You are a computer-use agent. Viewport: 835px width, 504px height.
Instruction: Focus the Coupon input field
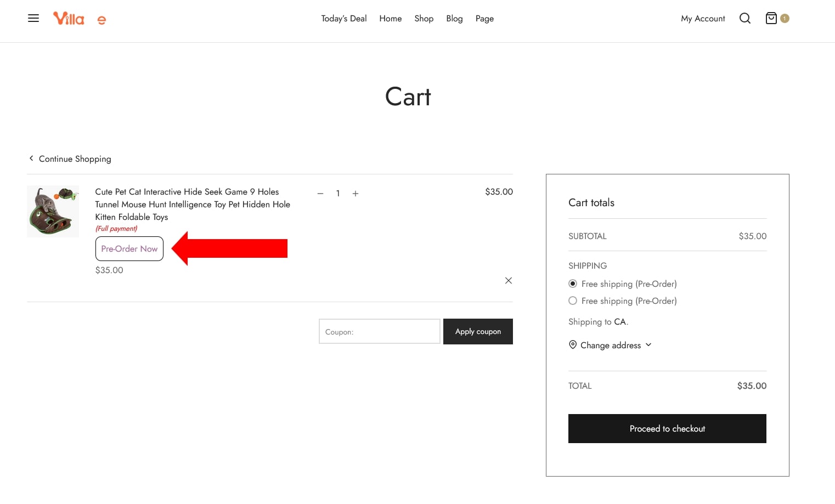(x=379, y=331)
